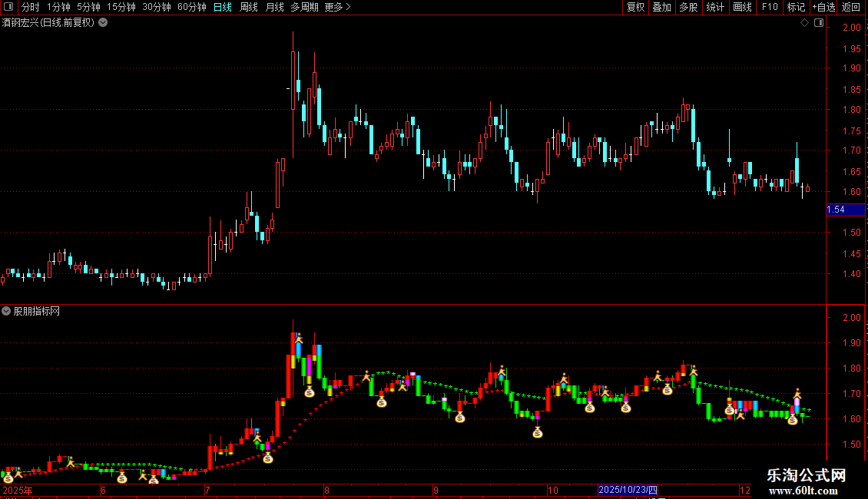Open dropdown next to 酒钢宏兴 chart title

click(103, 23)
